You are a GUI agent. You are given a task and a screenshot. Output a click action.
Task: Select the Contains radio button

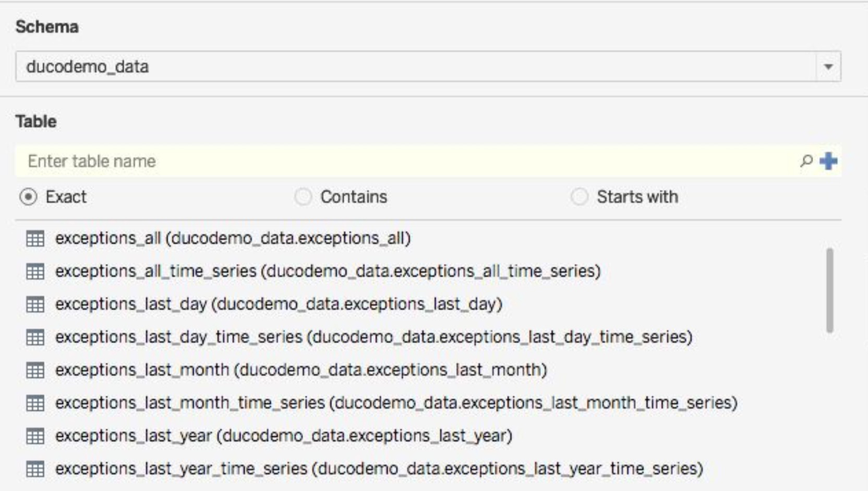tap(303, 197)
